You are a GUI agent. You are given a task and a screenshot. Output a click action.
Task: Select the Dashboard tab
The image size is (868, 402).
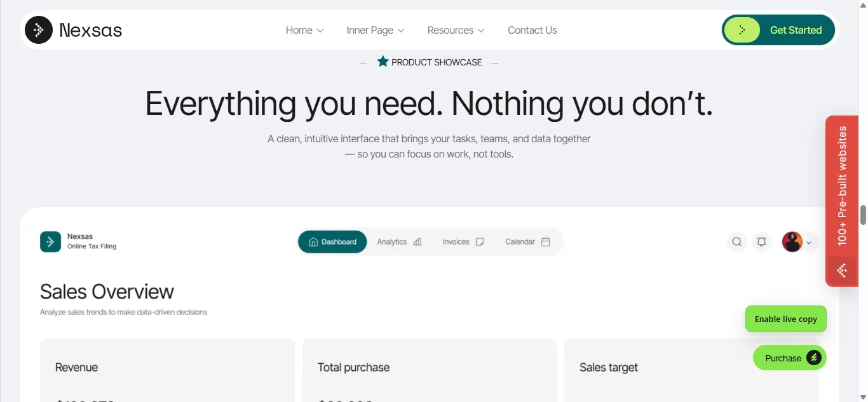(332, 242)
